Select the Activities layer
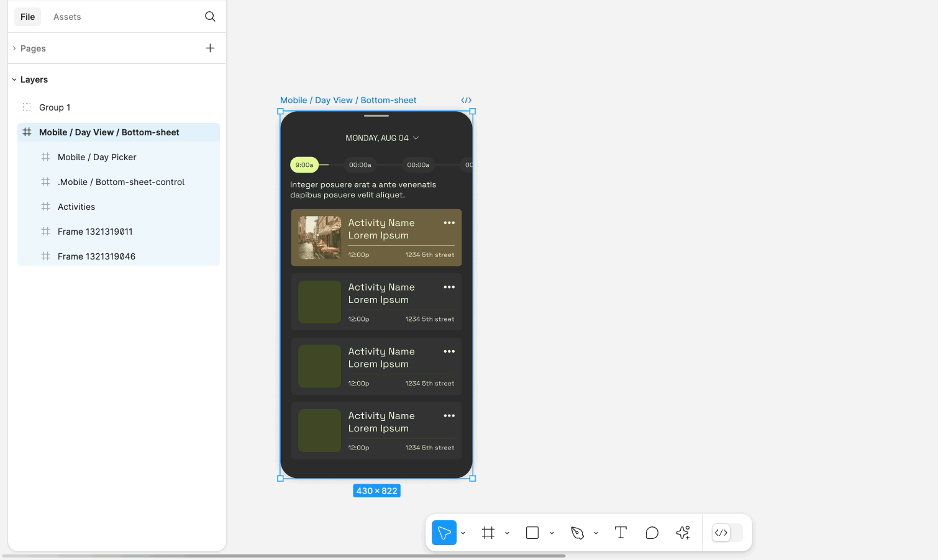Screen dimensions: 938x560 click(76, 207)
